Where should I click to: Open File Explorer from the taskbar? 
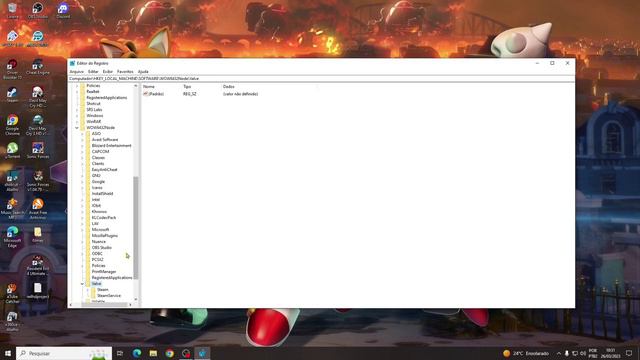click(153, 353)
